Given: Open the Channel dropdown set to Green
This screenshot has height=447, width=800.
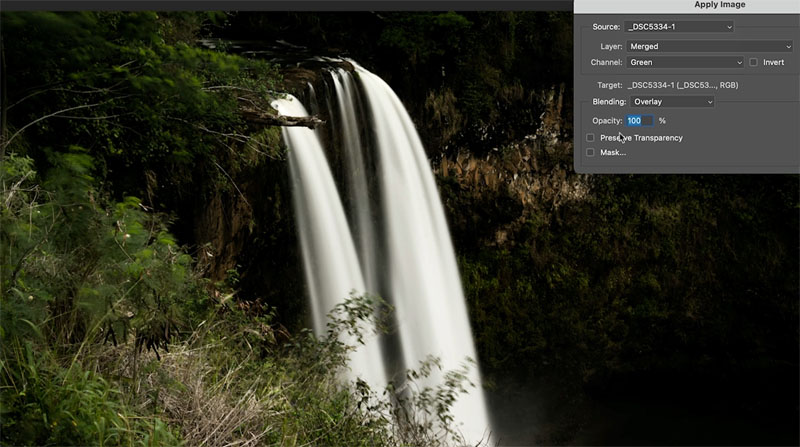Looking at the screenshot, I should tap(685, 62).
